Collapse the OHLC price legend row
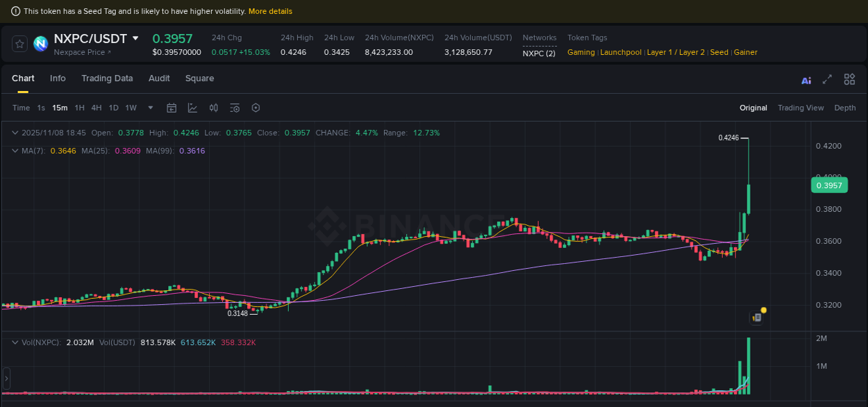Image resolution: width=868 pixels, height=407 pixels. (x=15, y=133)
